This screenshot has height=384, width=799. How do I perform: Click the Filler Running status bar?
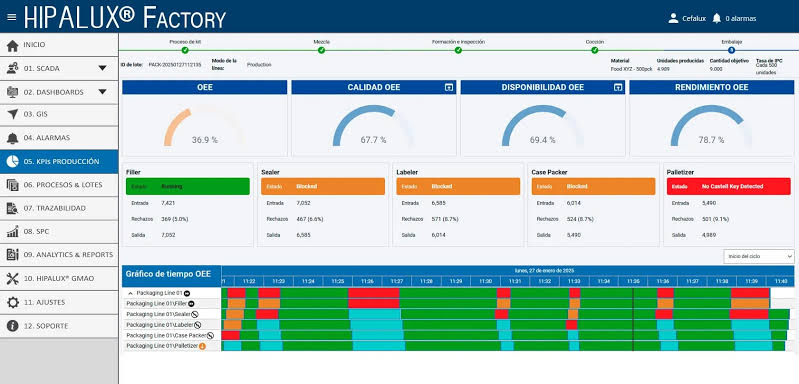click(x=188, y=186)
